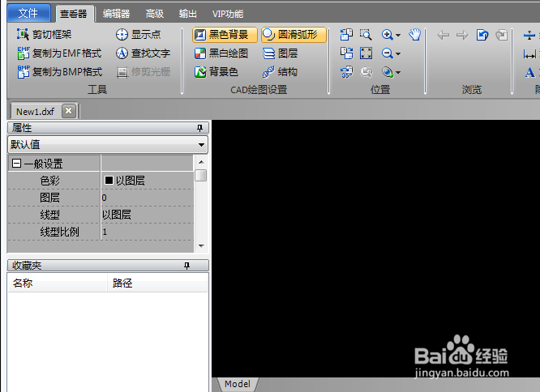Click the forward arrow in 浏览
Image resolution: width=540 pixels, height=392 pixels.
tap(462, 35)
